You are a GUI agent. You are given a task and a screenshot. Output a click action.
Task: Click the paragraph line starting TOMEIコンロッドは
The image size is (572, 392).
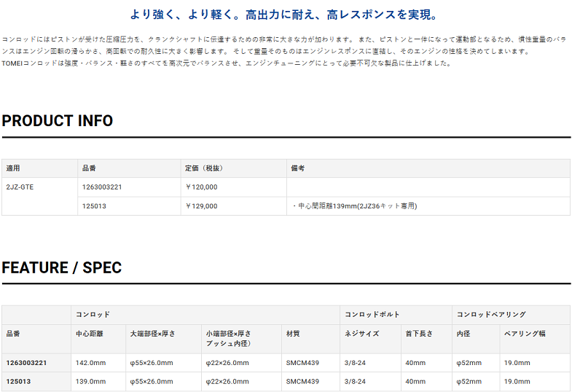tap(227, 63)
